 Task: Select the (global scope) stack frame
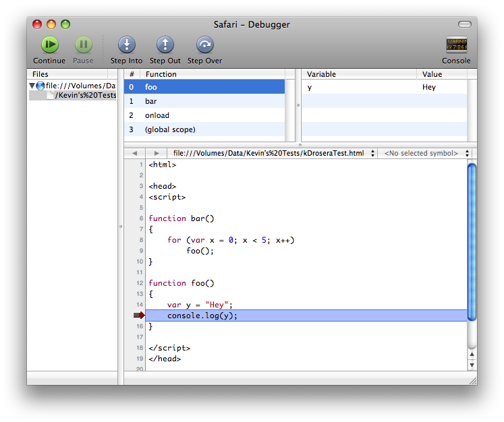pyautogui.click(x=204, y=129)
